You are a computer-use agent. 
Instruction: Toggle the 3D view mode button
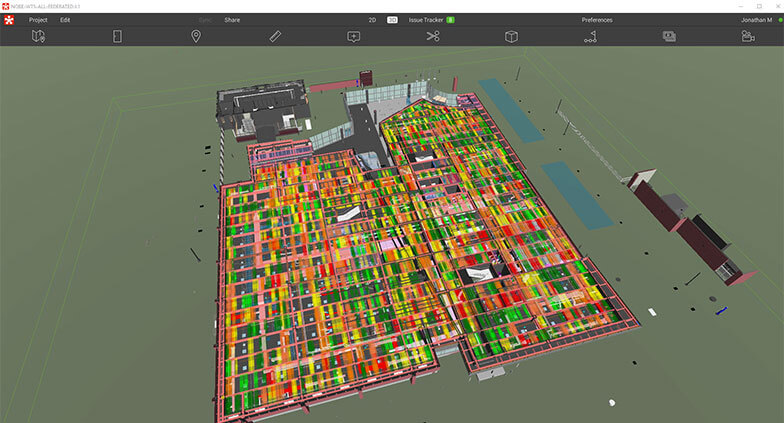point(393,19)
